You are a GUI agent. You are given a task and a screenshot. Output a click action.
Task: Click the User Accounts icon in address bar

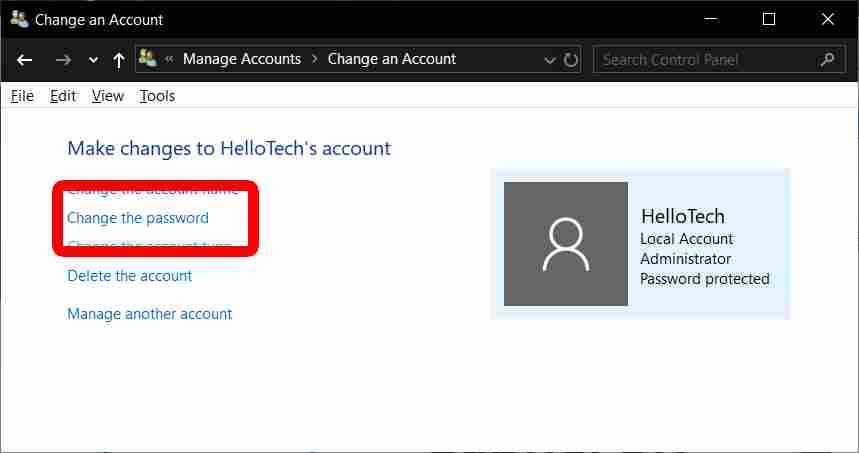coord(148,59)
